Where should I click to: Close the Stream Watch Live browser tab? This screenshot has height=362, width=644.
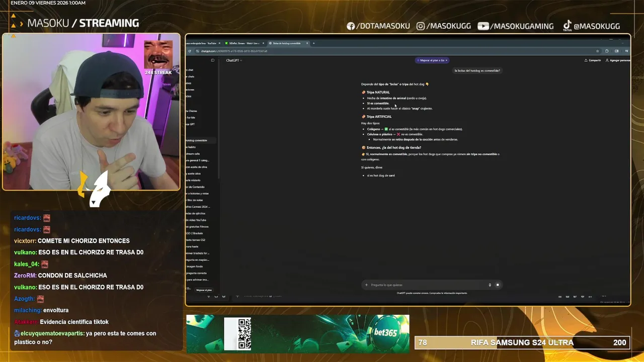click(264, 43)
